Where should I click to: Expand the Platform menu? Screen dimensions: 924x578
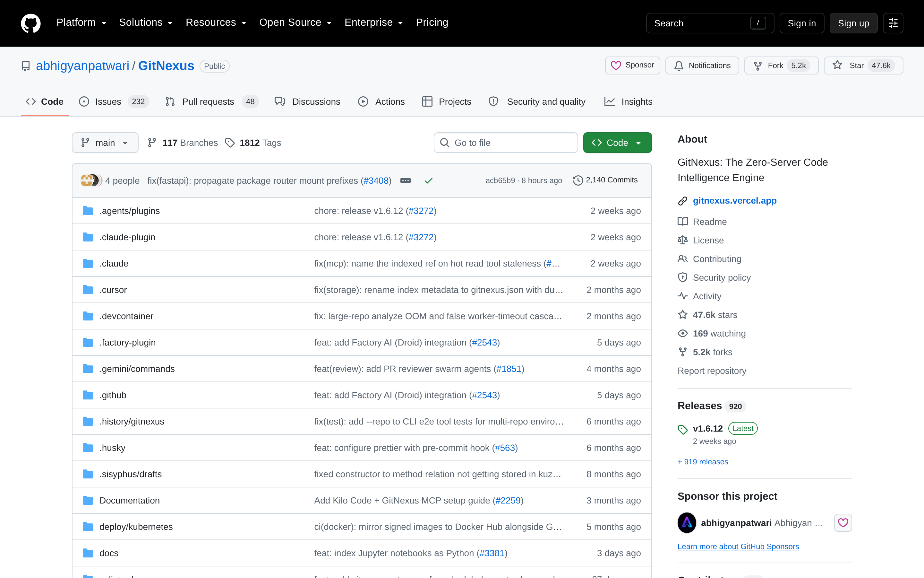click(81, 22)
